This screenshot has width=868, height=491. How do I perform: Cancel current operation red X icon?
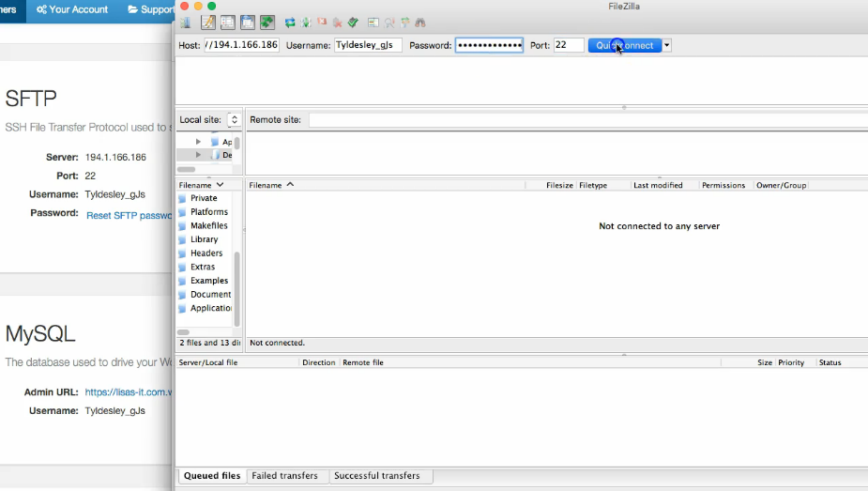click(322, 23)
